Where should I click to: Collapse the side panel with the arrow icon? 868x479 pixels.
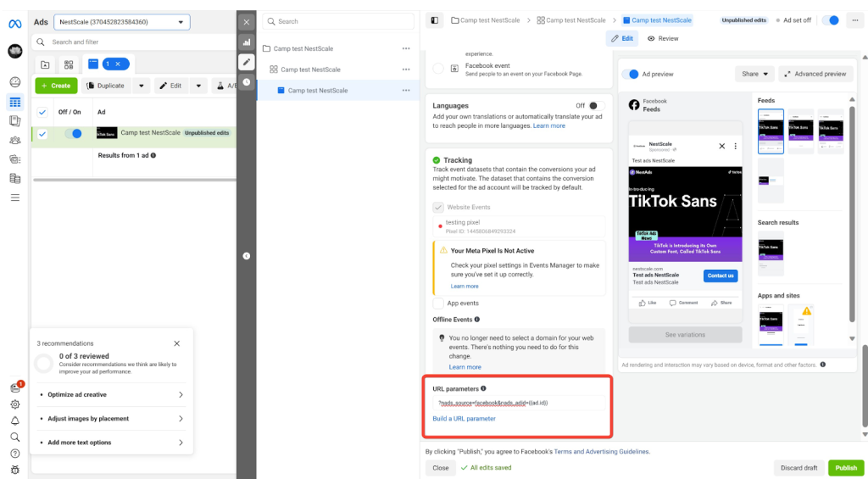tap(247, 256)
